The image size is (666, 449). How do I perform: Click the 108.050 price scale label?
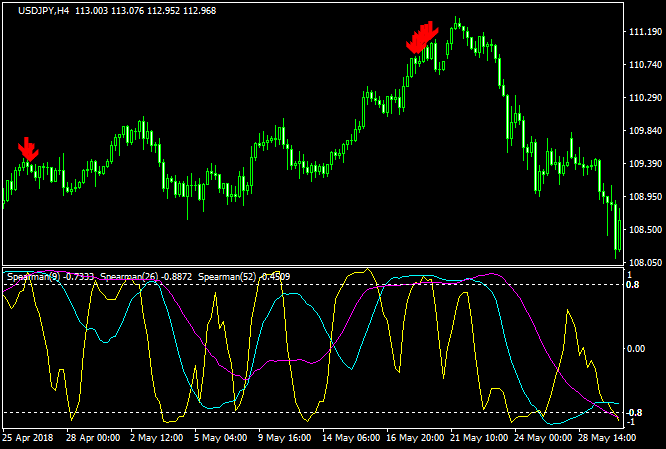[x=645, y=263]
